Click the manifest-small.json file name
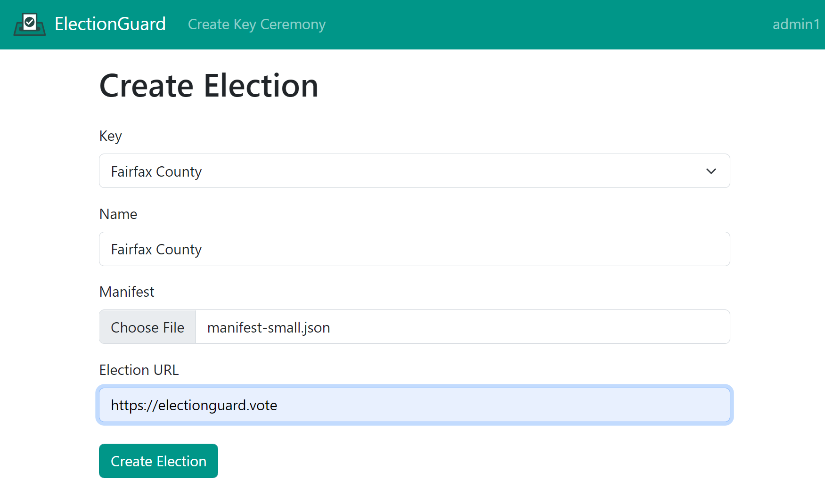This screenshot has height=504, width=825. click(269, 327)
